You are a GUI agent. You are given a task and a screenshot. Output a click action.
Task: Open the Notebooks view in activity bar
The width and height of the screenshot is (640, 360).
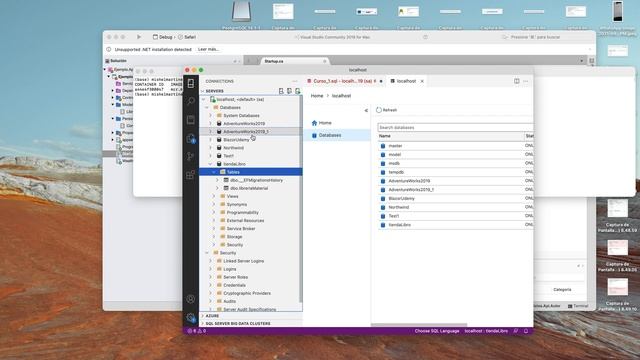point(191,120)
